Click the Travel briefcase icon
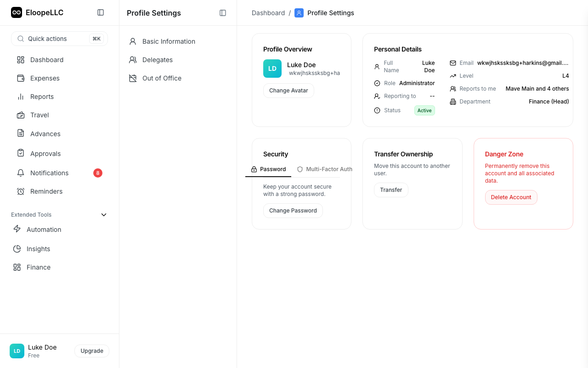Screen dimensions: 588x368 coord(20,115)
